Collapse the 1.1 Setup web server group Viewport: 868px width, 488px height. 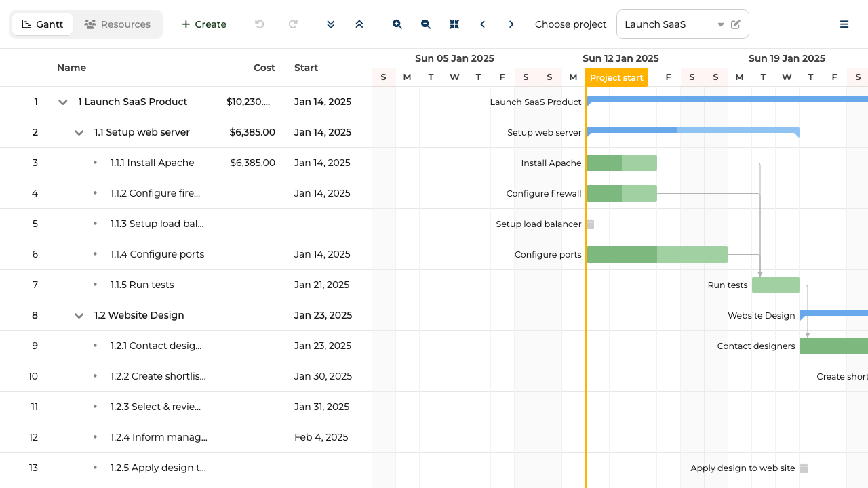point(79,133)
